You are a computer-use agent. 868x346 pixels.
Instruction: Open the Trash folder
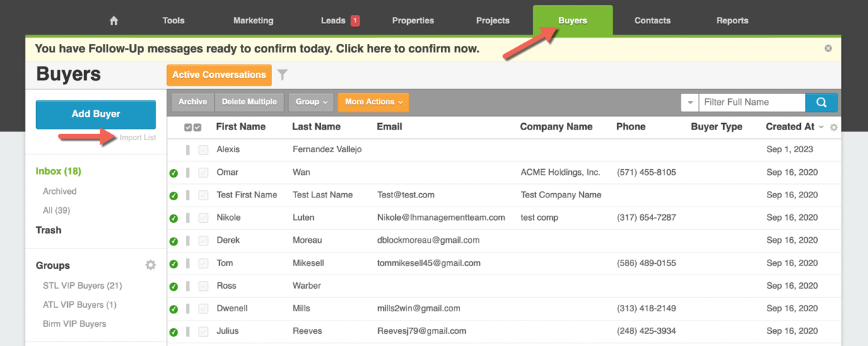click(49, 230)
